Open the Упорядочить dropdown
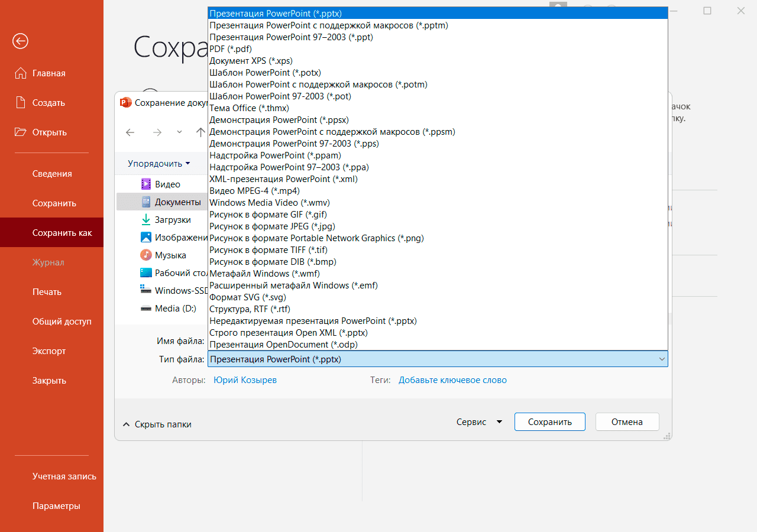 159,163
